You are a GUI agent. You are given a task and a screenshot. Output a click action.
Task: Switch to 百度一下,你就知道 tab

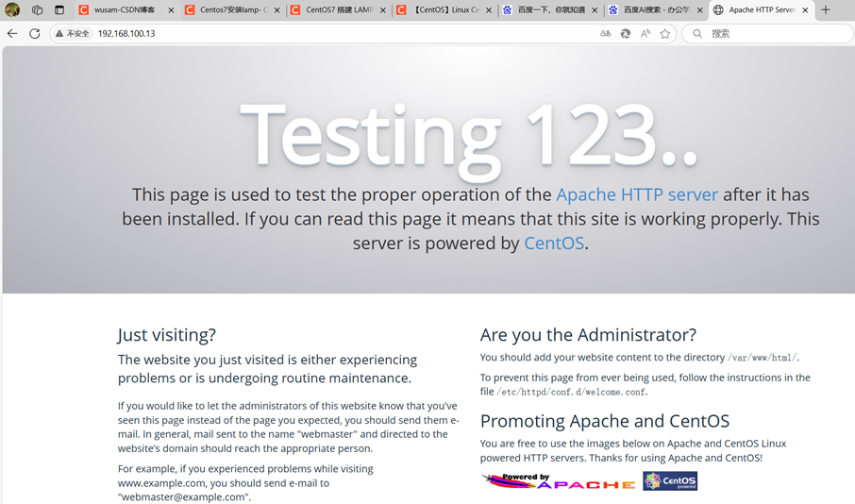[550, 9]
